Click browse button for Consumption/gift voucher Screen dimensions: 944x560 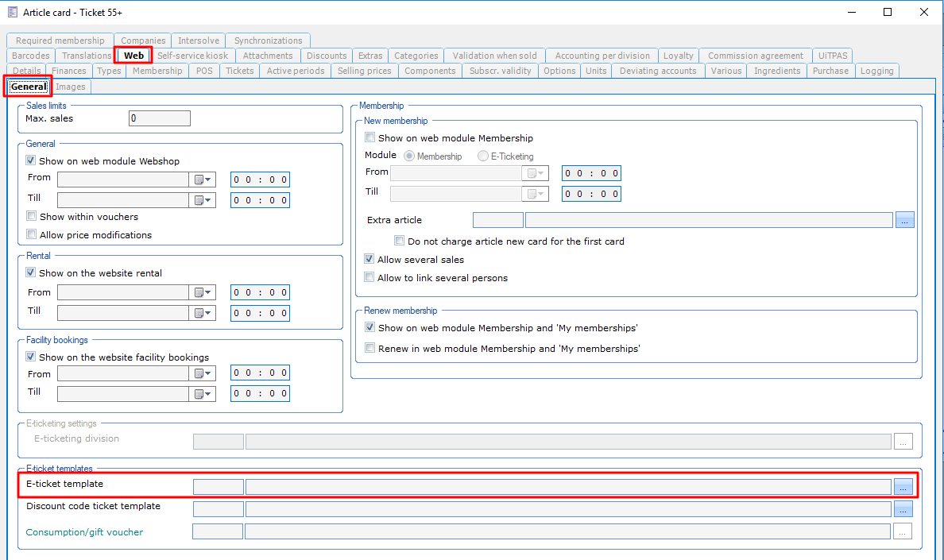pos(903,531)
